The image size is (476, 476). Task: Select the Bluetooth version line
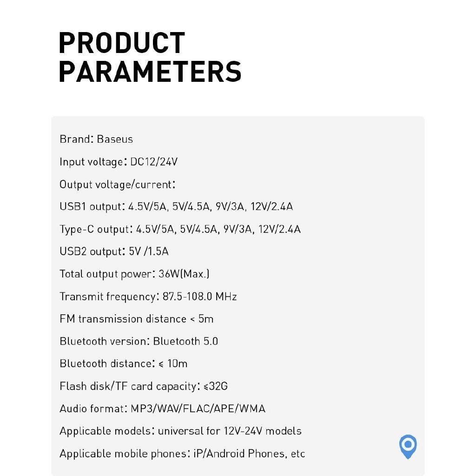click(x=139, y=341)
